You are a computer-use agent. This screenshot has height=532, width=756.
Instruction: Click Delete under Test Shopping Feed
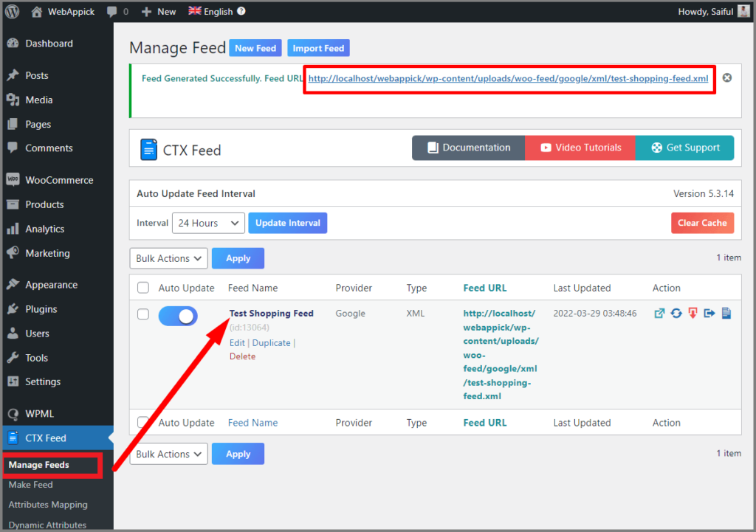click(x=242, y=356)
